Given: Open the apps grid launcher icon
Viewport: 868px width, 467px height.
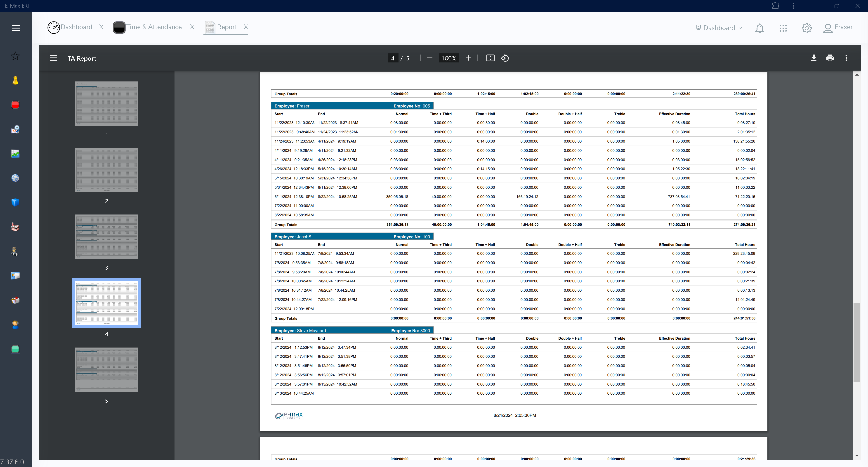Looking at the screenshot, I should (783, 28).
